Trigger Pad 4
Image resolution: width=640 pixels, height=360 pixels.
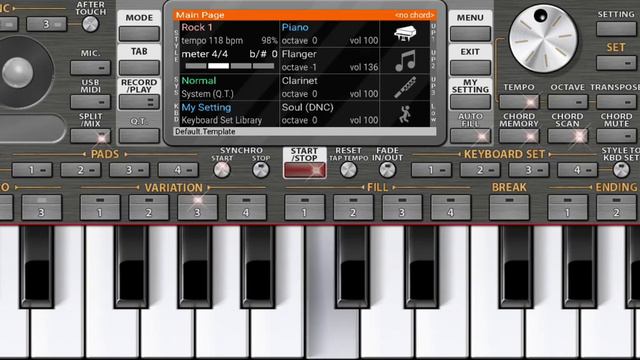pyautogui.click(x=178, y=170)
